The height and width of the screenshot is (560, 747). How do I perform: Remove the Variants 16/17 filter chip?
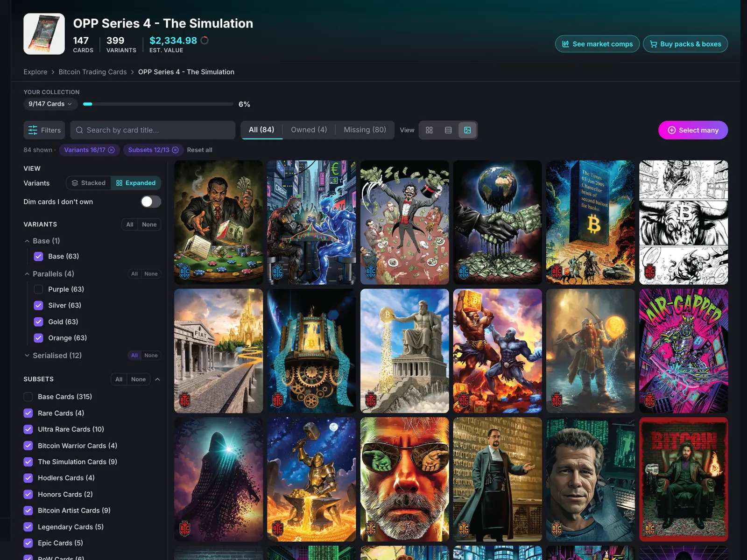111,150
